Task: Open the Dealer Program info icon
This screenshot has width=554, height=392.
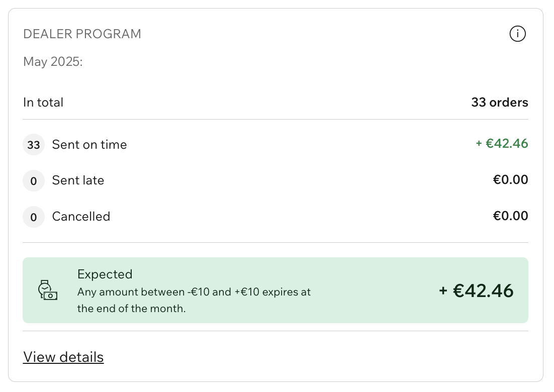Action: 517,34
